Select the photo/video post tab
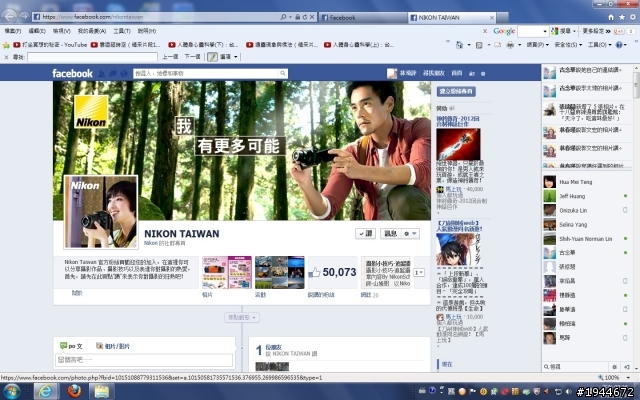This screenshot has width=640, height=400. point(113,346)
